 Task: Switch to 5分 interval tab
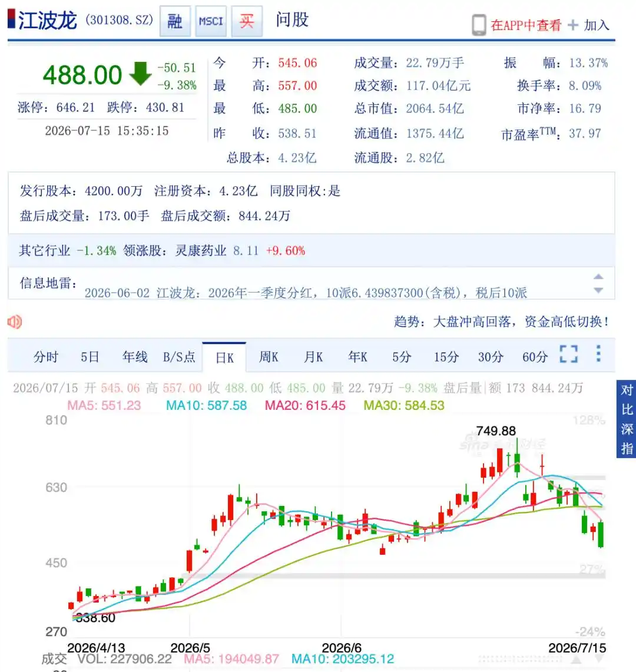click(402, 356)
